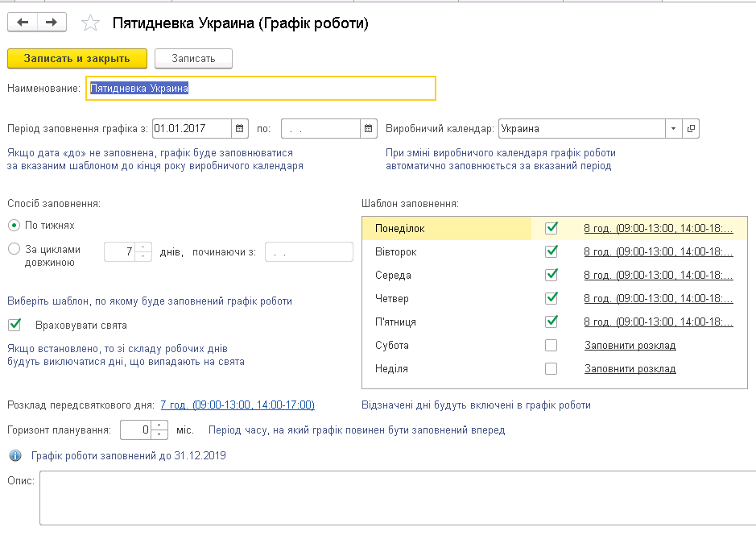
Task: Decrease the cycle length days stepper
Action: click(x=143, y=256)
